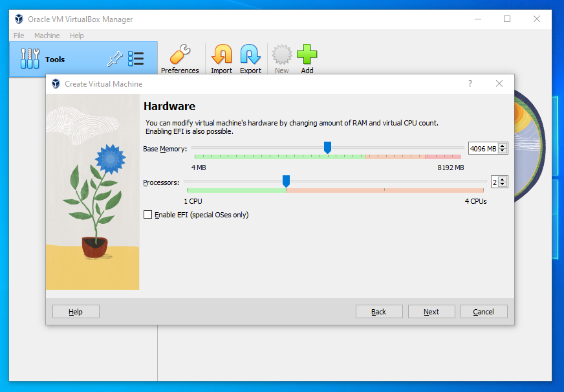This screenshot has height=392, width=564.
Task: Click the 1 CPU minimum label
Action: tap(193, 201)
